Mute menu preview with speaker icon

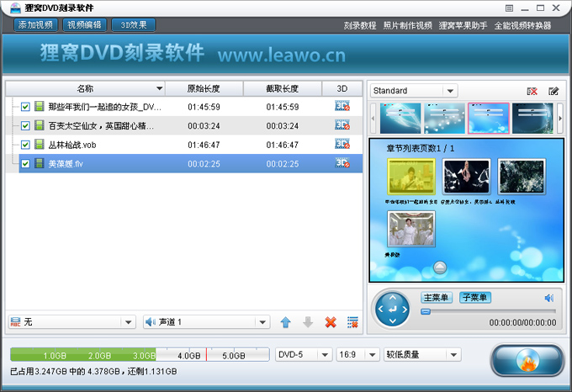[x=549, y=299]
